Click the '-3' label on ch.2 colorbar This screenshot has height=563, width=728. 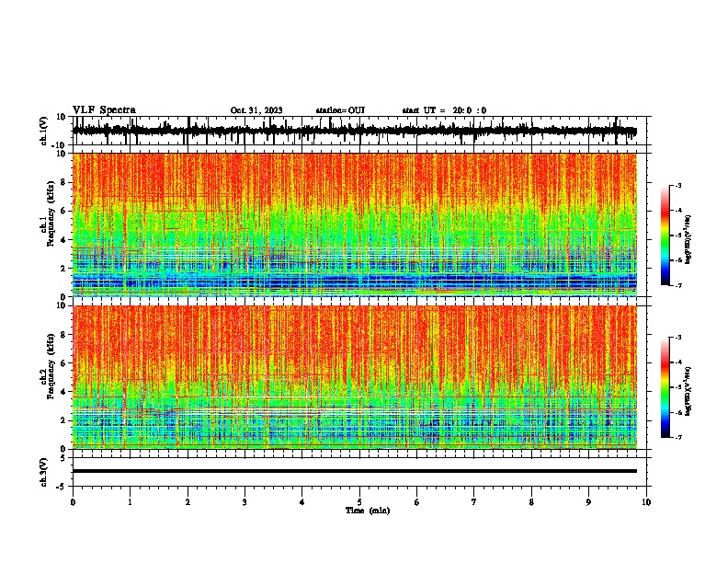tap(677, 338)
